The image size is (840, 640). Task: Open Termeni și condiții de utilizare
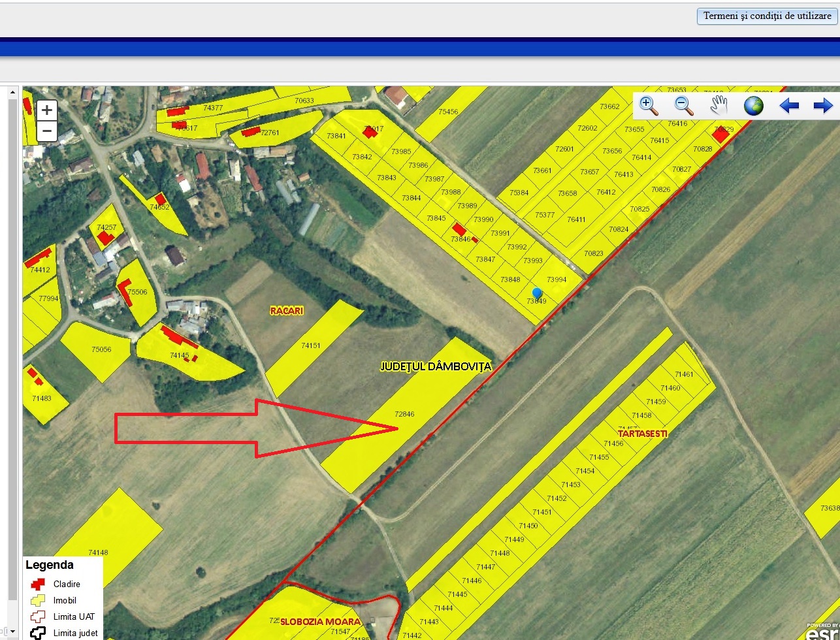pos(767,16)
